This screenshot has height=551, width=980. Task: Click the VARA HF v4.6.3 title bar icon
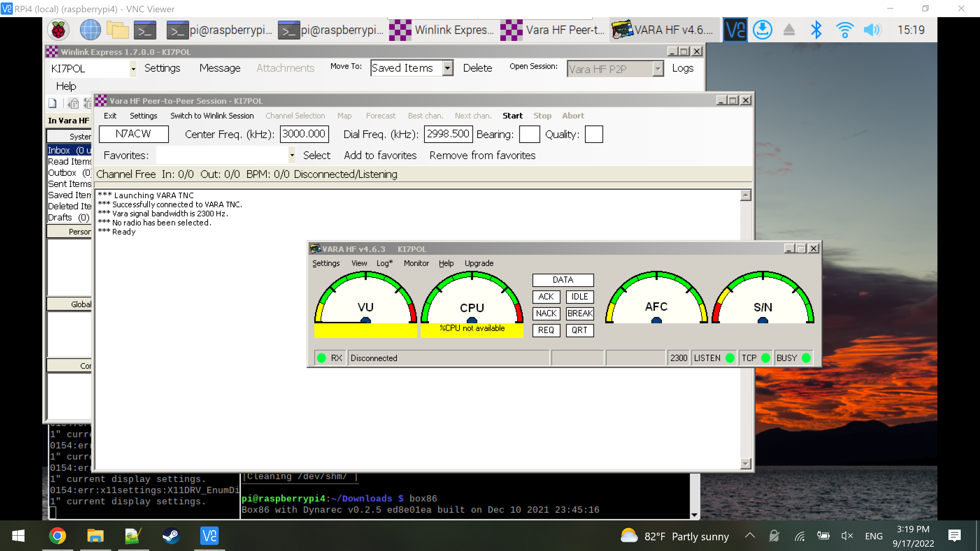[x=315, y=249]
